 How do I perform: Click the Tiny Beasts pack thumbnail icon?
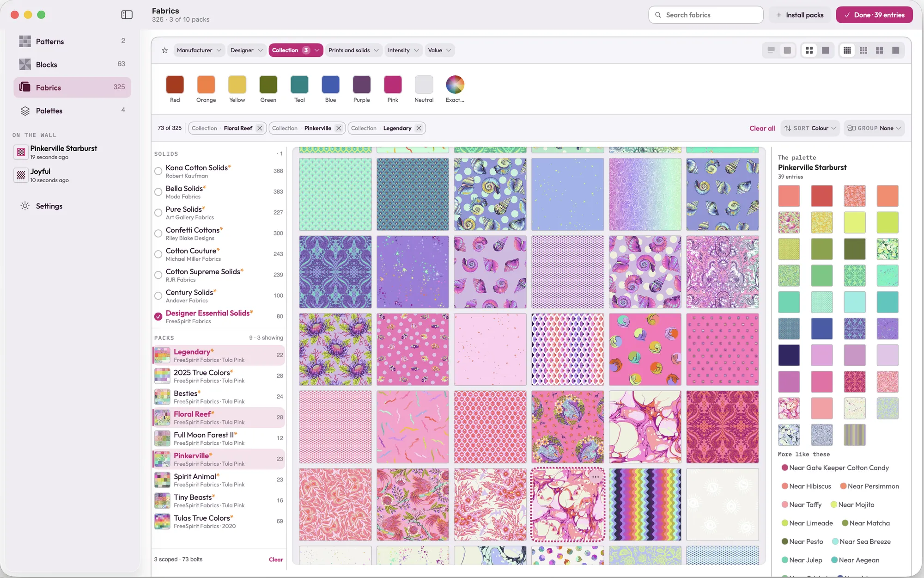(x=162, y=501)
